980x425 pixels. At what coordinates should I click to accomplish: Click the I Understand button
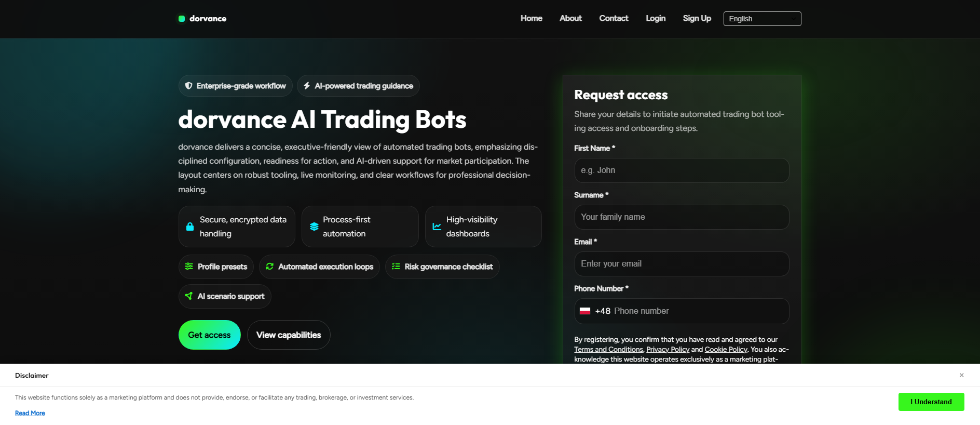[931, 402]
